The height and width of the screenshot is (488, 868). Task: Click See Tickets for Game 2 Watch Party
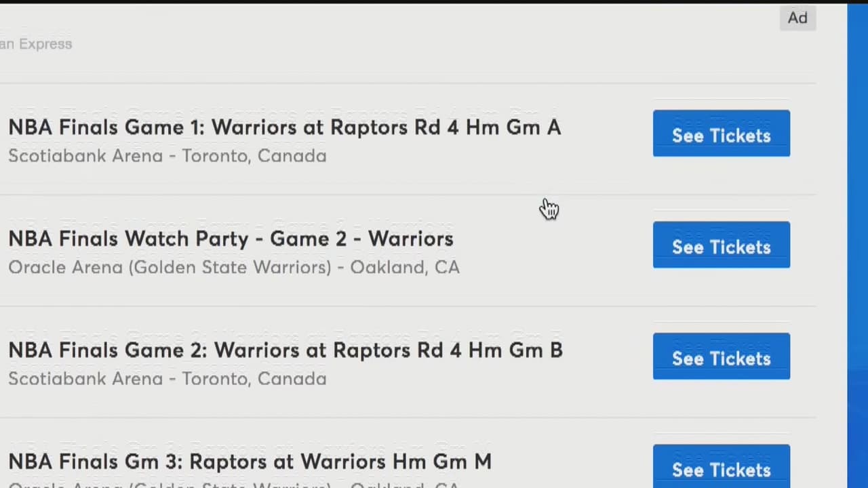(721, 245)
